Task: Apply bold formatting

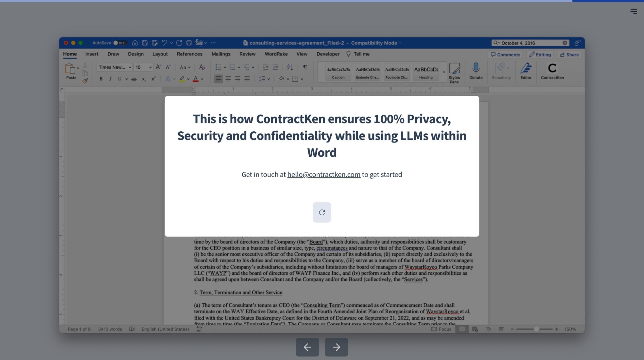Action: pos(101,79)
